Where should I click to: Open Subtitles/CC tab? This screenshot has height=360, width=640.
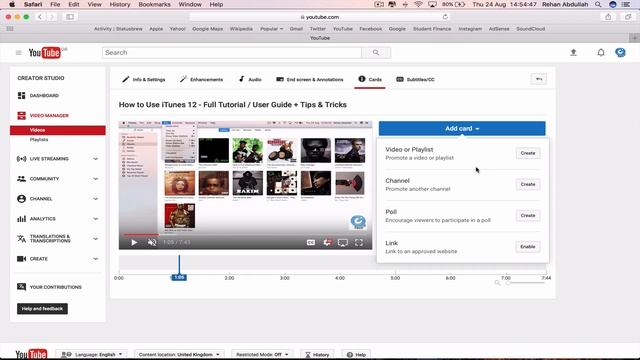(416, 79)
